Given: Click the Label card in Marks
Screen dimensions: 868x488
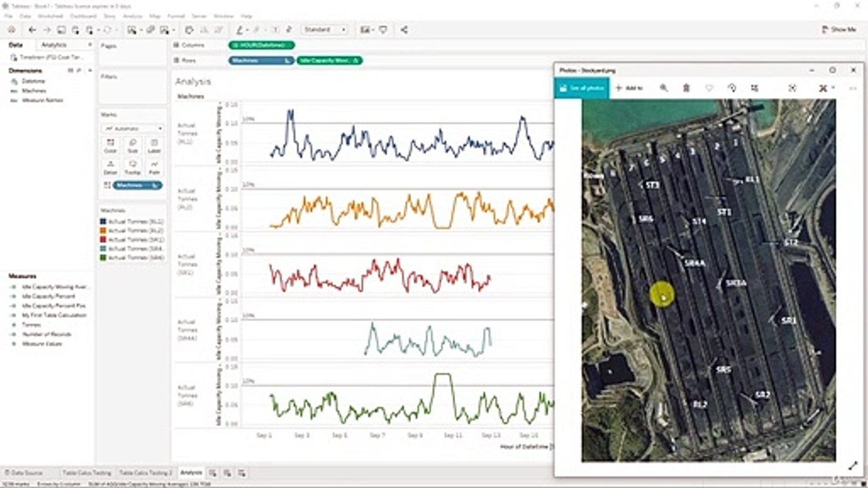Looking at the screenshot, I should point(154,146).
